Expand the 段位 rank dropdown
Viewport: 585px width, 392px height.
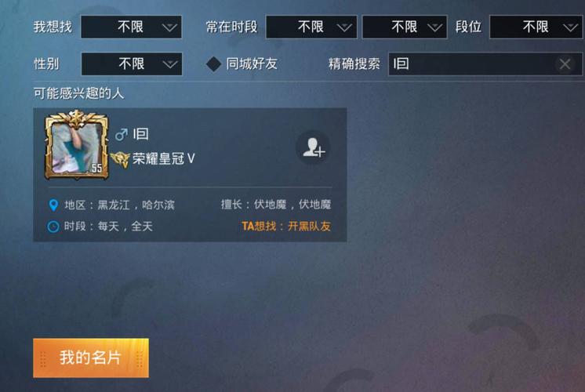(x=536, y=27)
